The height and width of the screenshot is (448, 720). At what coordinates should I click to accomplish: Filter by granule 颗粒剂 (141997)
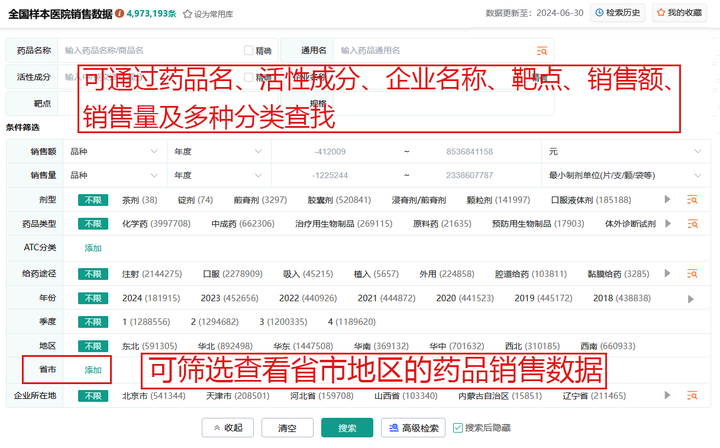pos(498,200)
